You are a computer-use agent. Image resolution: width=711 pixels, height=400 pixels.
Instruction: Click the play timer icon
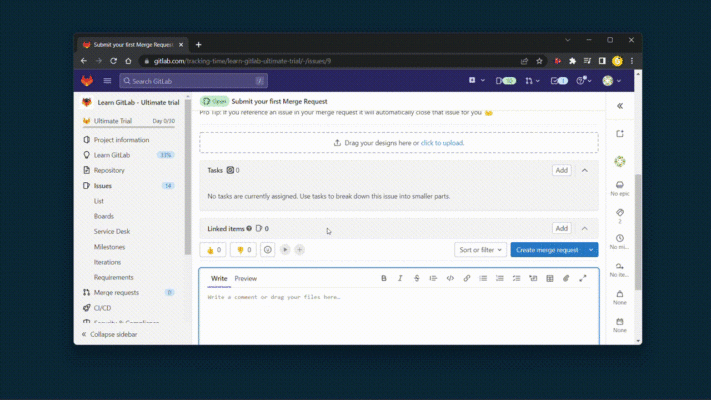pos(285,249)
